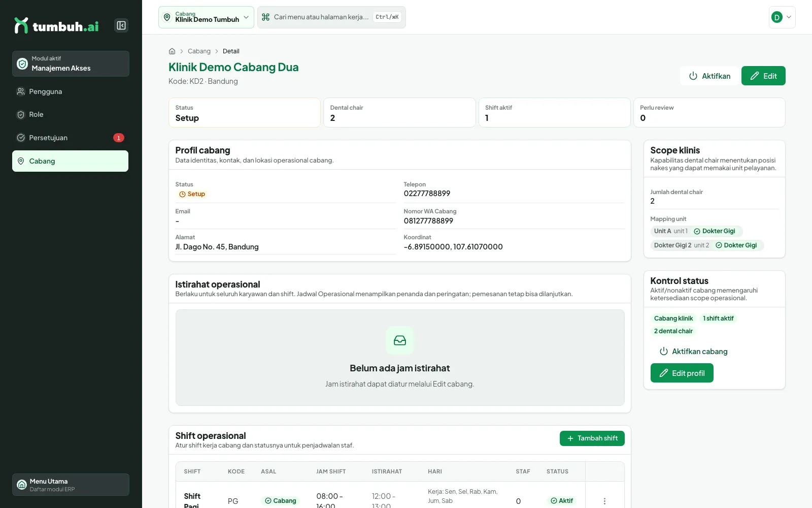Viewport: 812px width, 508px height.
Task: Click the home breadcrumb icon
Action: coord(172,51)
